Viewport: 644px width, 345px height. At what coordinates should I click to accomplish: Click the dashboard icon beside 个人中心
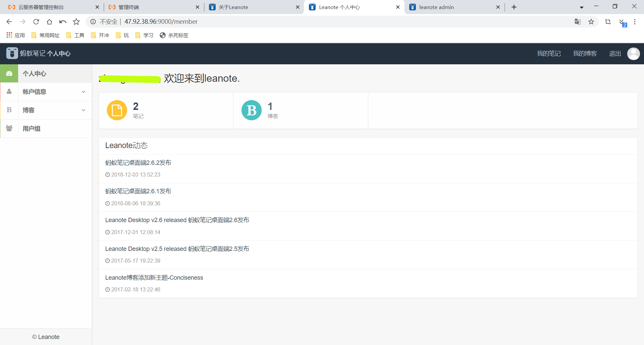pos(9,73)
